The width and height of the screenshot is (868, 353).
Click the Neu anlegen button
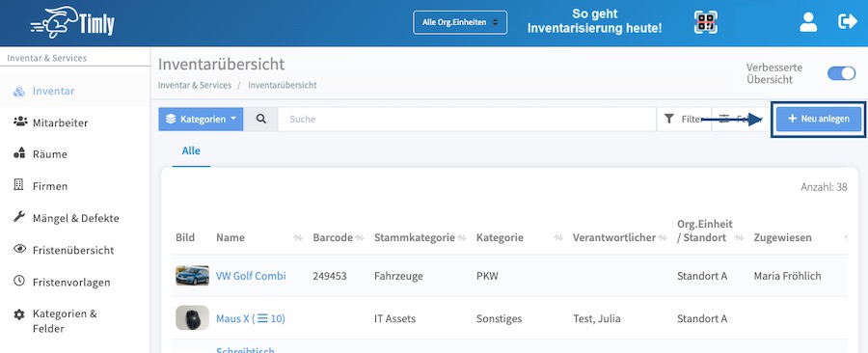pos(819,119)
